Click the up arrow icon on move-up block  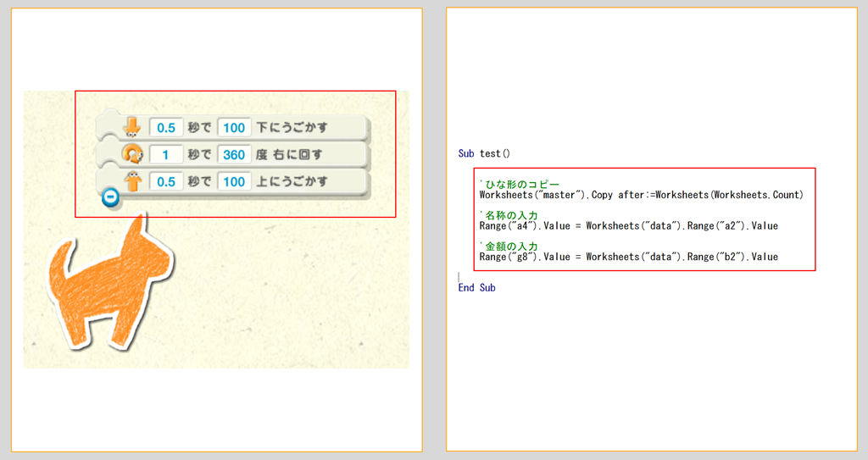[x=133, y=181]
